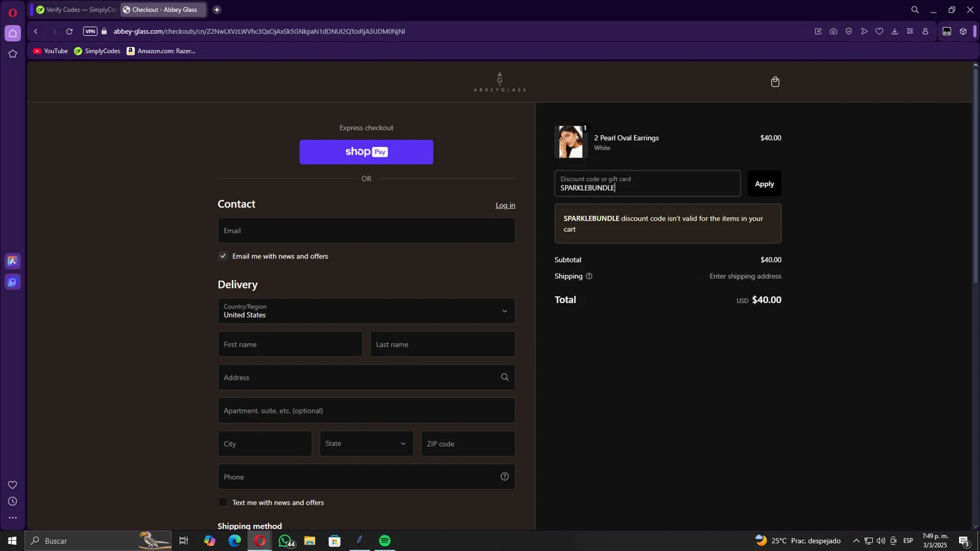The height and width of the screenshot is (551, 980).
Task: Click the Pearl Oval Earrings product thumbnail
Action: pyautogui.click(x=571, y=142)
